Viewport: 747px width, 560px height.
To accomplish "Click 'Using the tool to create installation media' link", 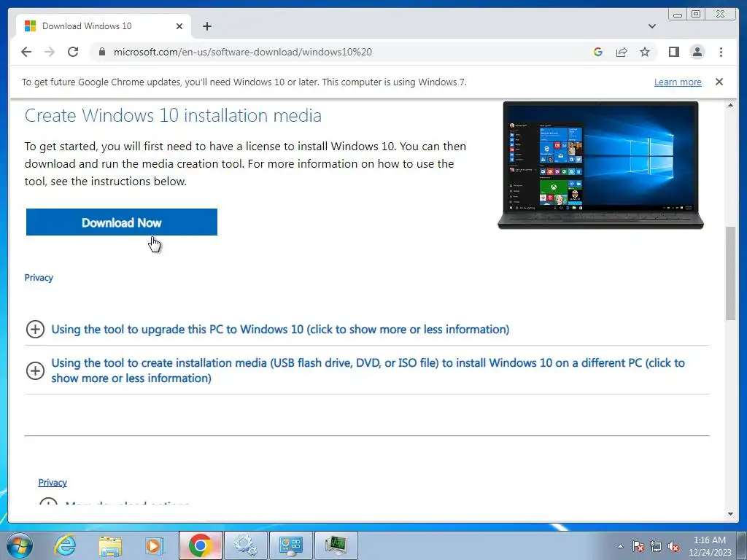I will tap(368, 370).
